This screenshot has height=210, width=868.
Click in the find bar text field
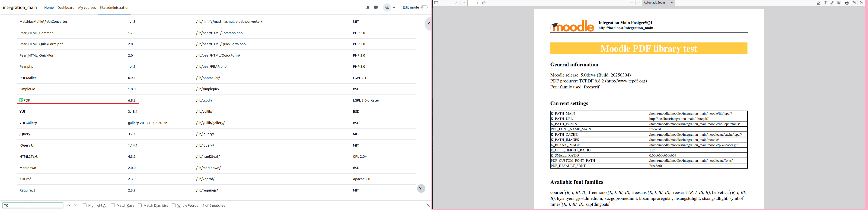pos(33,205)
